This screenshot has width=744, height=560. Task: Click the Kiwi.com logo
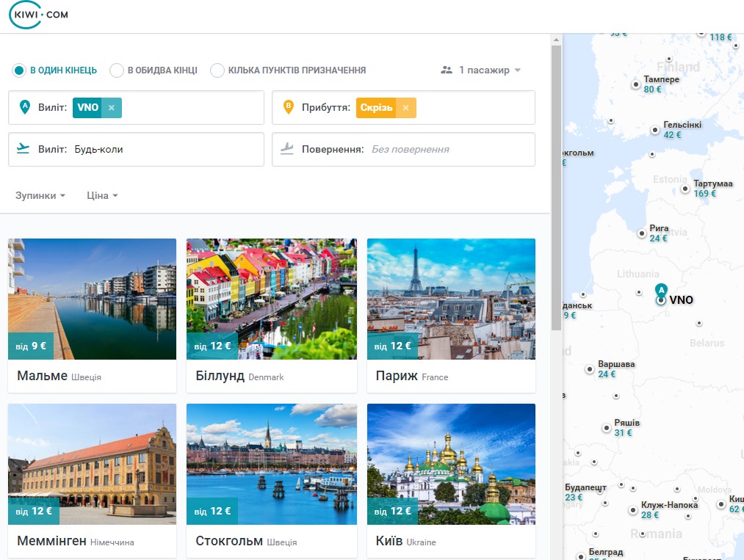point(39,15)
